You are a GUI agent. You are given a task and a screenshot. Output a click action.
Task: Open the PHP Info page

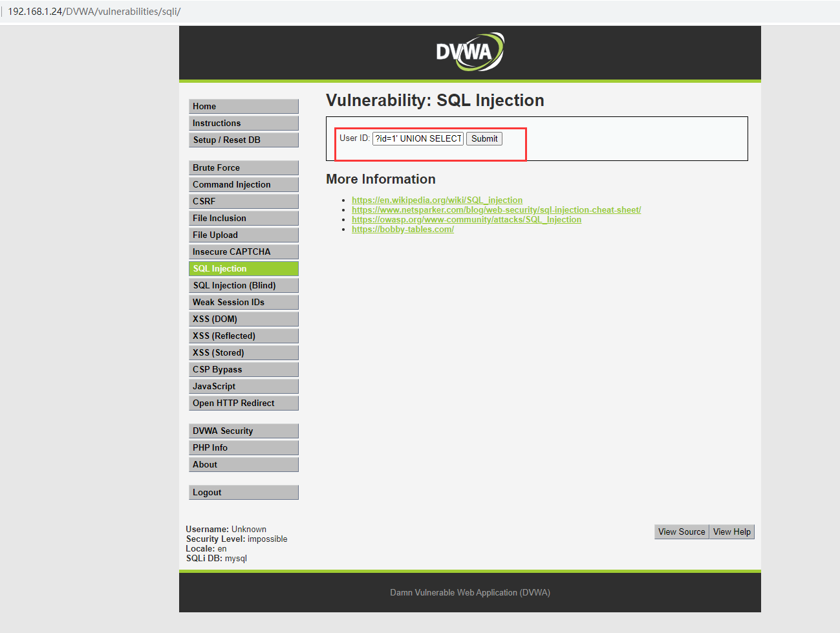243,448
